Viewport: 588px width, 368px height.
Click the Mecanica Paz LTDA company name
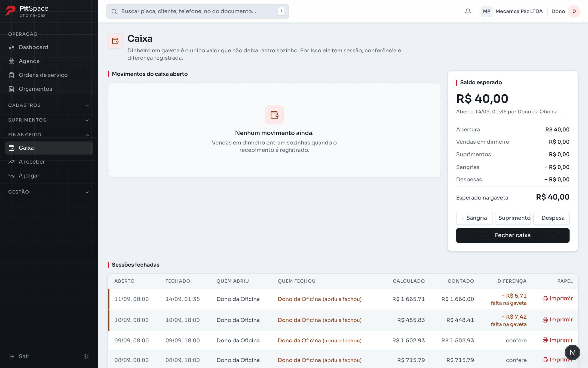[x=519, y=11]
